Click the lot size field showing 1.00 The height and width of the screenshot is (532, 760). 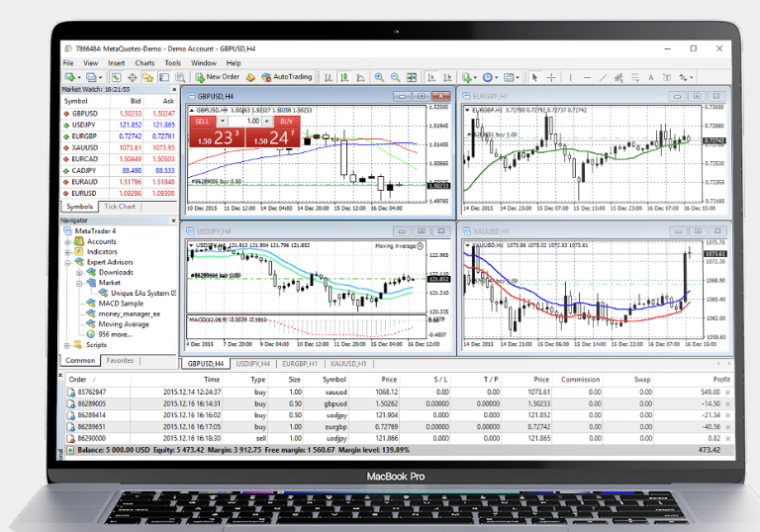point(252,121)
